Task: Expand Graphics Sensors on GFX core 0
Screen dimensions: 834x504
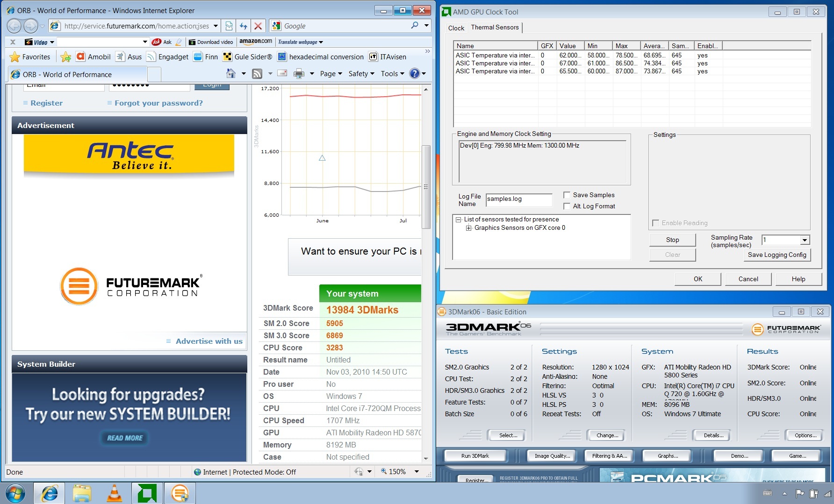Action: pos(468,228)
